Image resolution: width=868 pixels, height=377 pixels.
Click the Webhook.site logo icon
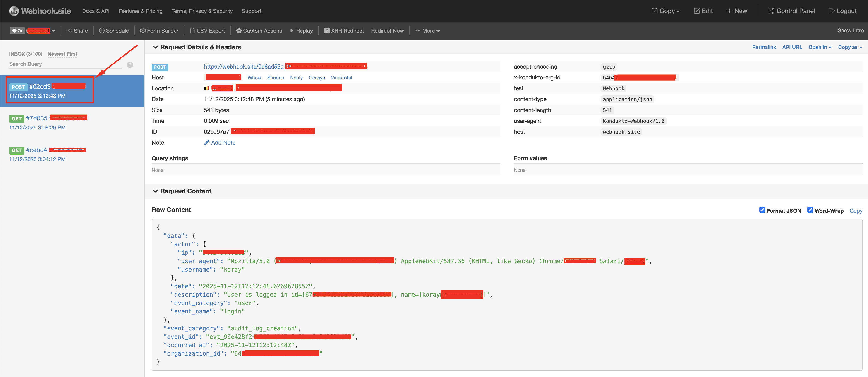(14, 11)
